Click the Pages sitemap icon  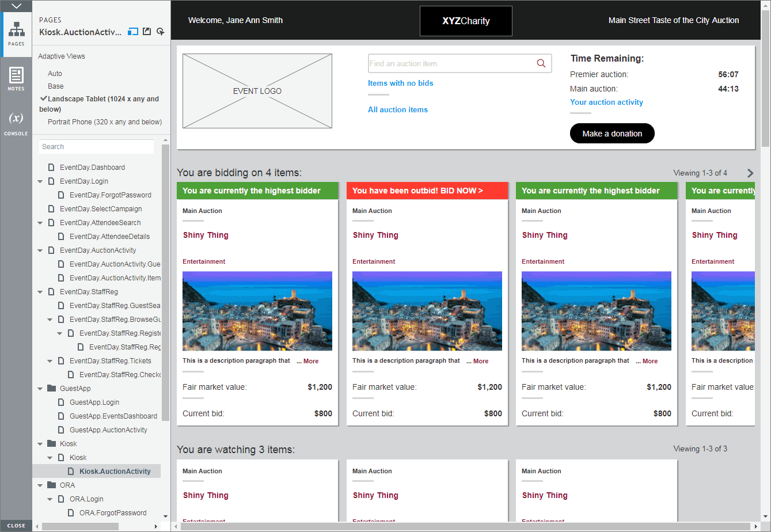[16, 33]
